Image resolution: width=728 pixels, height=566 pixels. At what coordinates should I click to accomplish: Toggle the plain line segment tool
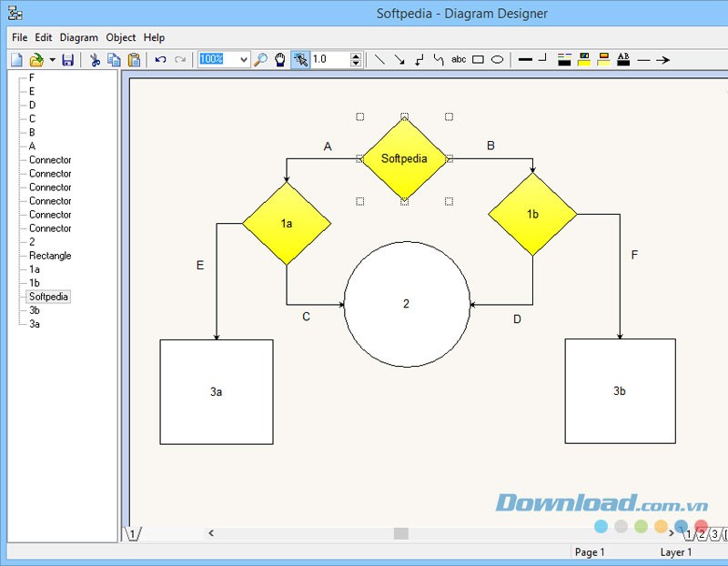[378, 60]
